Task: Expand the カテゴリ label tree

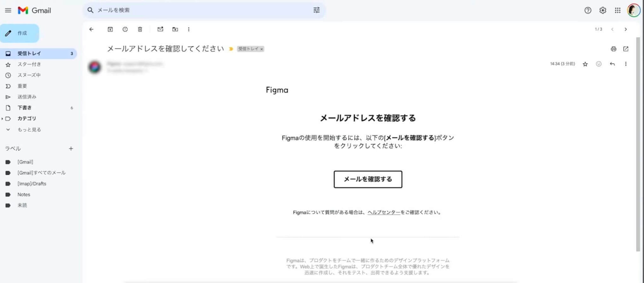Action: pos(3,119)
